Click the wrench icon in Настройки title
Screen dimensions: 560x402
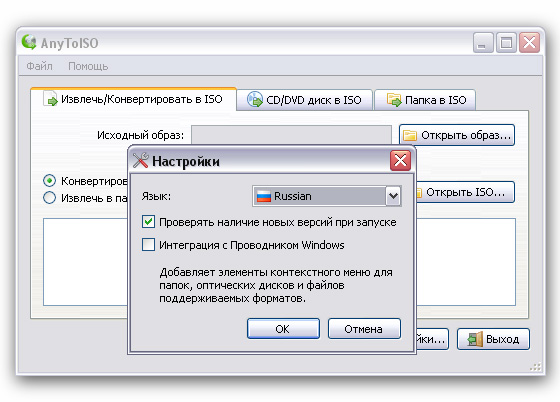pos(141,160)
